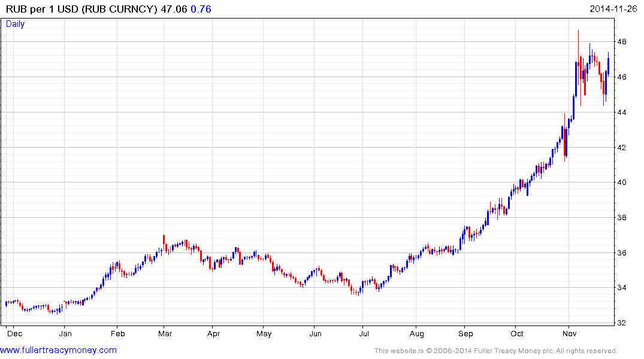Click the 36 price axis label
This screenshot has height=359, width=644.
[621, 252]
